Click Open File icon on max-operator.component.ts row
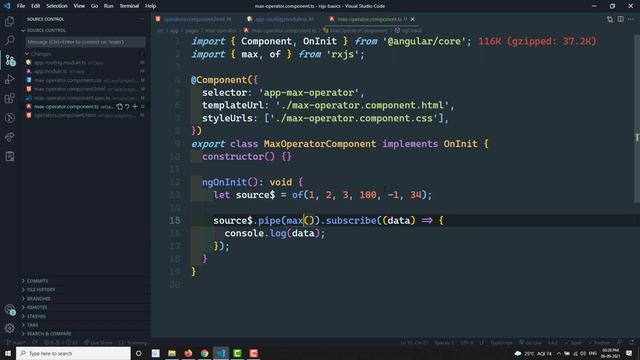Screen dimensions: 640x360 click(x=119, y=107)
